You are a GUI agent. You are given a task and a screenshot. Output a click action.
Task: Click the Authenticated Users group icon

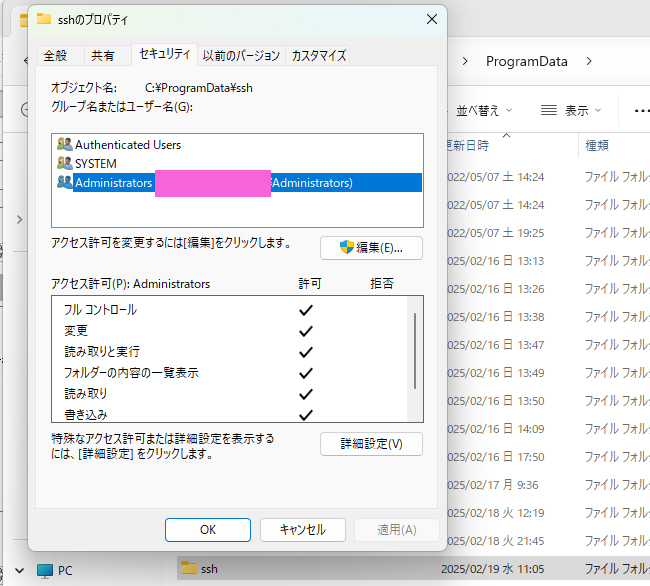[x=65, y=144]
